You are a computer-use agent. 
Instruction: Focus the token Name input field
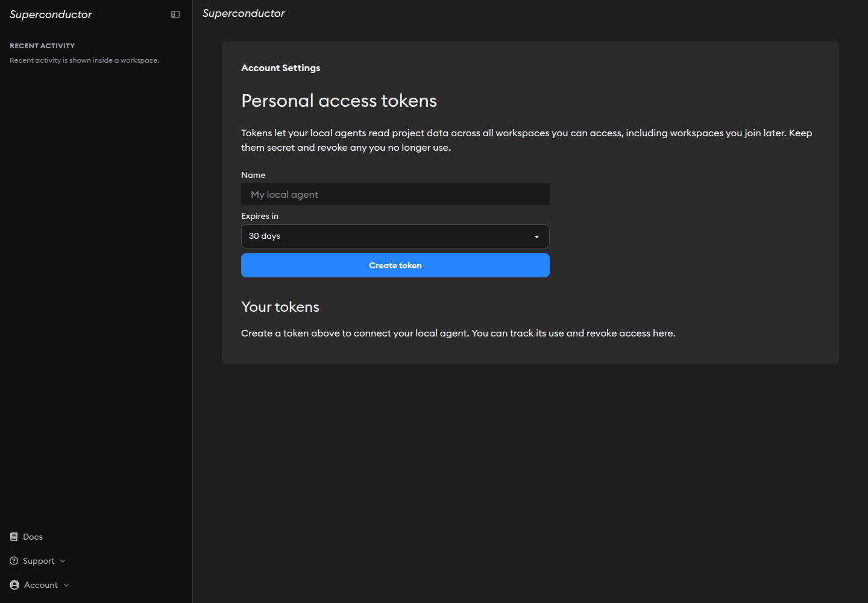[x=395, y=194]
